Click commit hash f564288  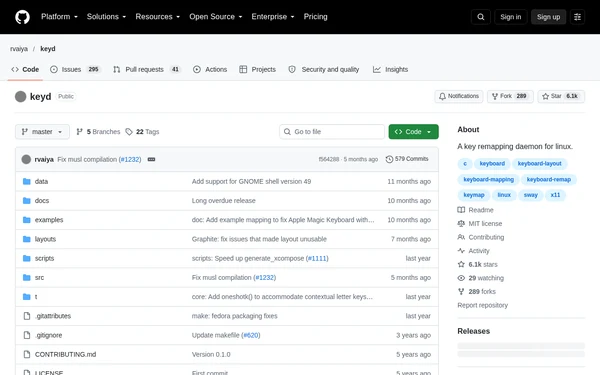tap(329, 159)
